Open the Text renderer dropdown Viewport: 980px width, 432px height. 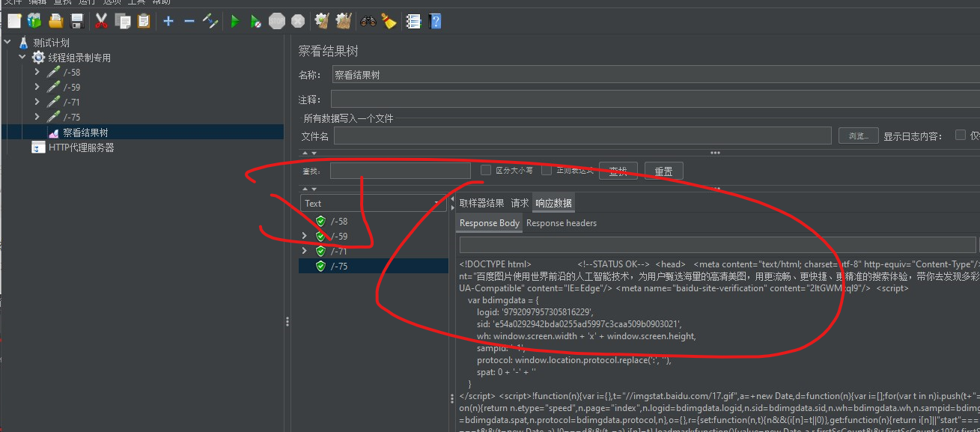tap(374, 203)
